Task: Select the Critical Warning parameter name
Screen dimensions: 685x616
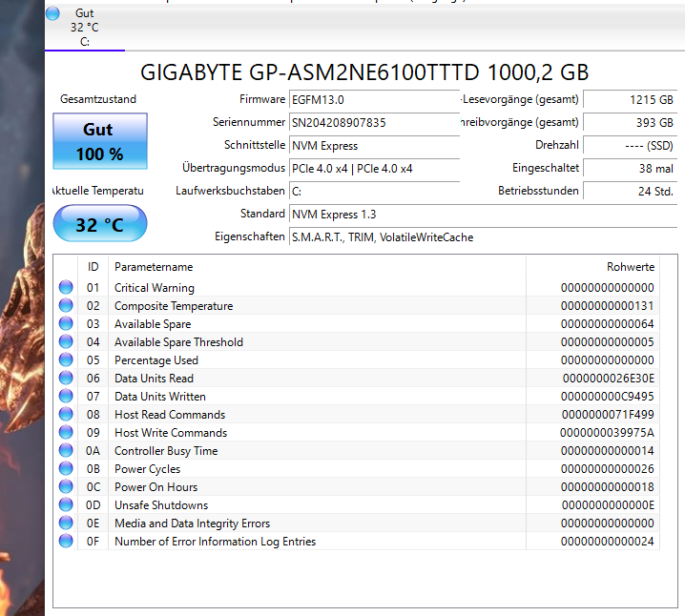Action: pyautogui.click(x=155, y=288)
